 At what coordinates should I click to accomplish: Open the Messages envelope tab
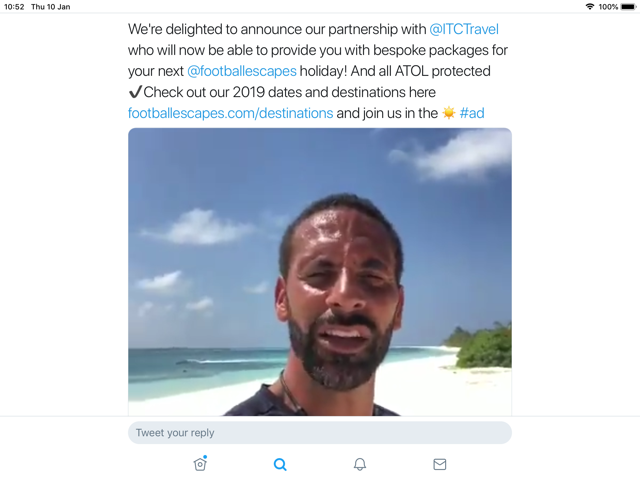[x=440, y=464]
